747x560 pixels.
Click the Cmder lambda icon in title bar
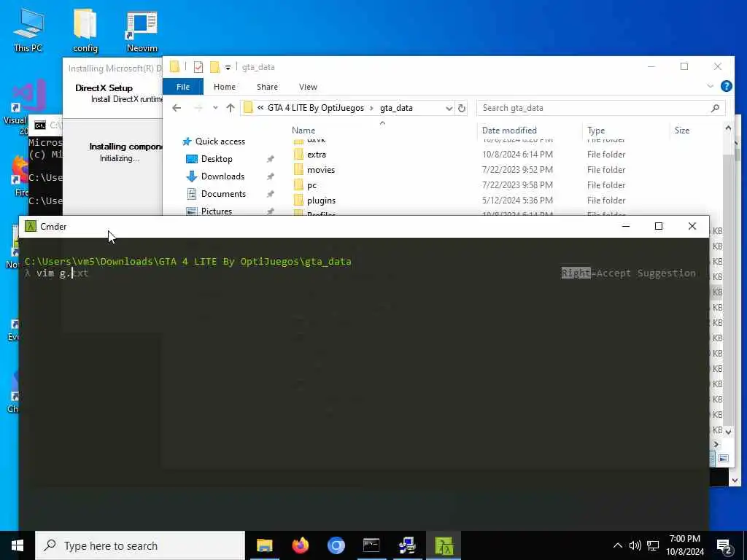31,226
